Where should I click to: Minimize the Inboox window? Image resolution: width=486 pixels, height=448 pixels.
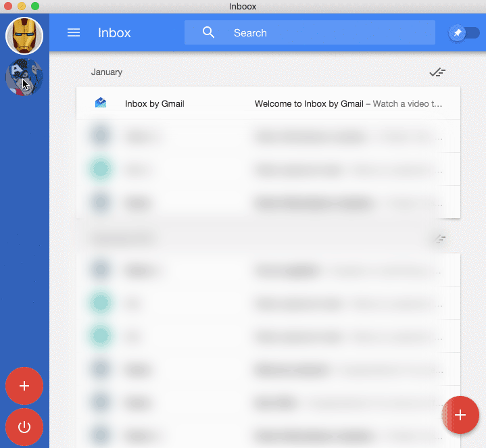click(x=22, y=6)
